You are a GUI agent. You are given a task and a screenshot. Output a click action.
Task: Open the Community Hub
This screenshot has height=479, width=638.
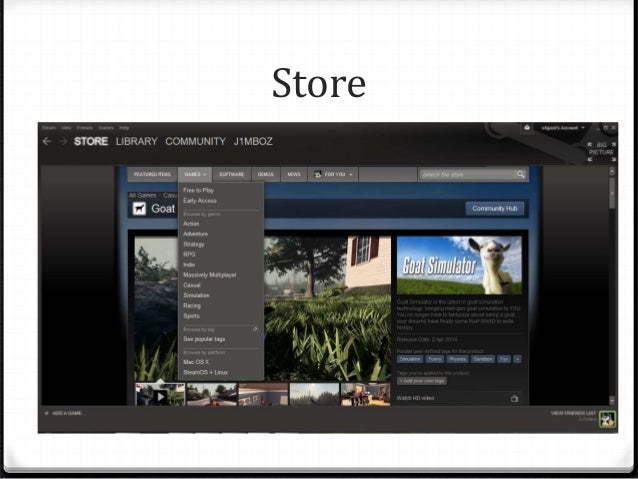(495, 208)
